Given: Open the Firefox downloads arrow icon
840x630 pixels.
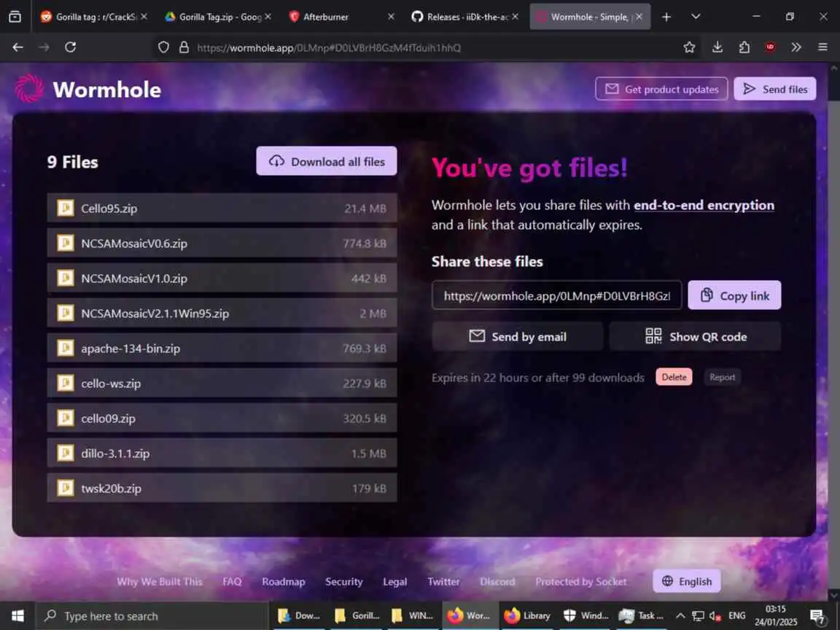Looking at the screenshot, I should pos(717,47).
